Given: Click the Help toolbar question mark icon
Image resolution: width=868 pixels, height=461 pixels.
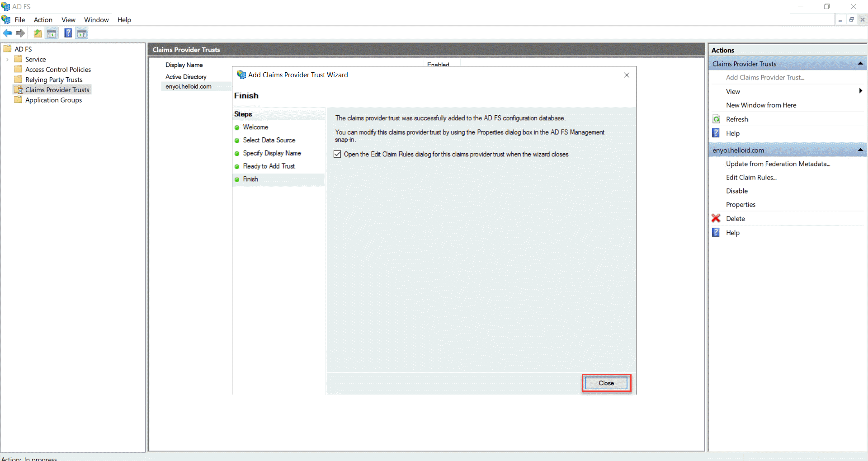Looking at the screenshot, I should tap(68, 33).
